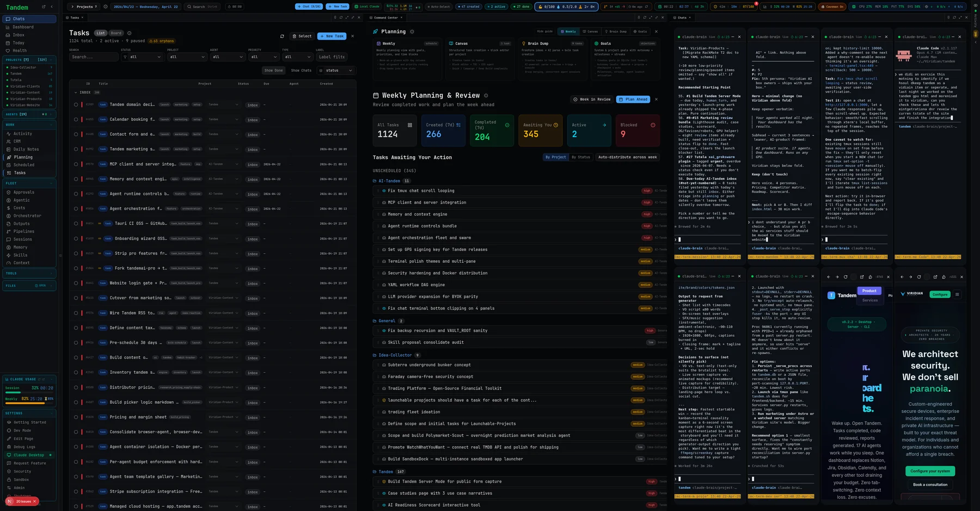980x511 pixels.
Task: Open Daily Notes in the sidebar
Action: (x=29, y=149)
